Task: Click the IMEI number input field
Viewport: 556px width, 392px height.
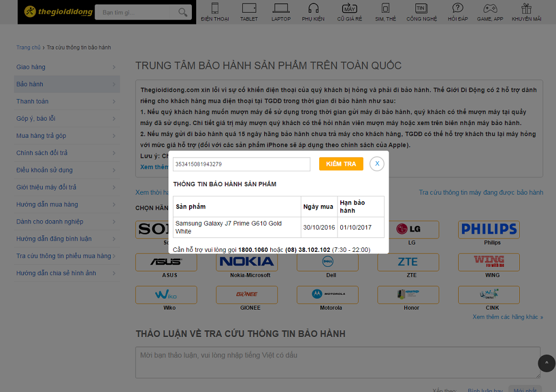Action: click(241, 164)
